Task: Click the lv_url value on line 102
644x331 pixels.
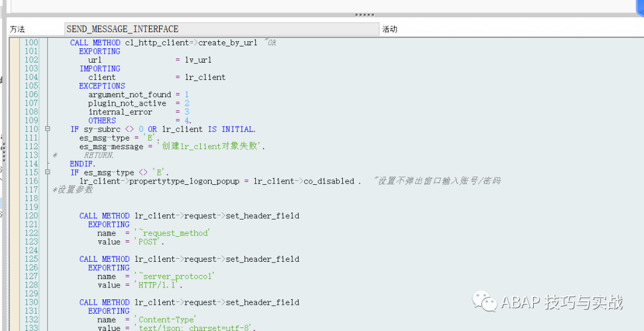Action: coord(198,60)
